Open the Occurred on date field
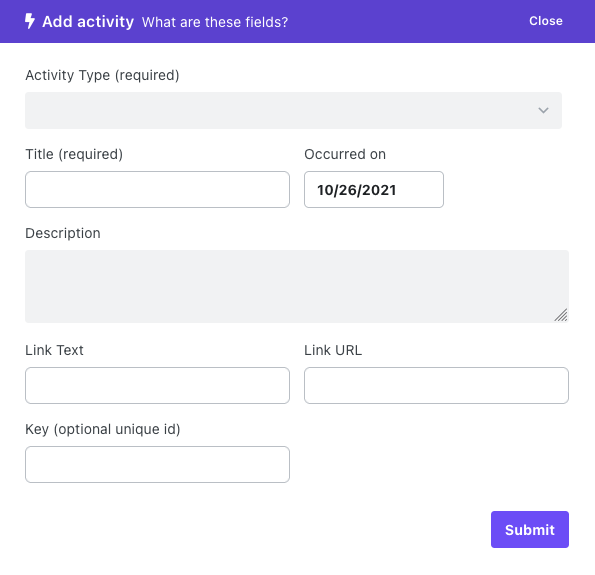The image size is (595, 575). tap(374, 189)
